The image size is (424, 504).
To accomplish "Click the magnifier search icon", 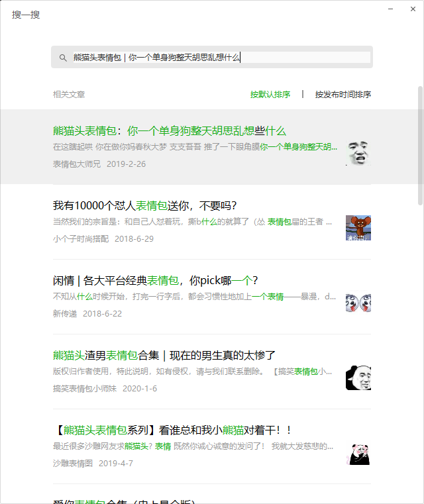I will click(63, 58).
